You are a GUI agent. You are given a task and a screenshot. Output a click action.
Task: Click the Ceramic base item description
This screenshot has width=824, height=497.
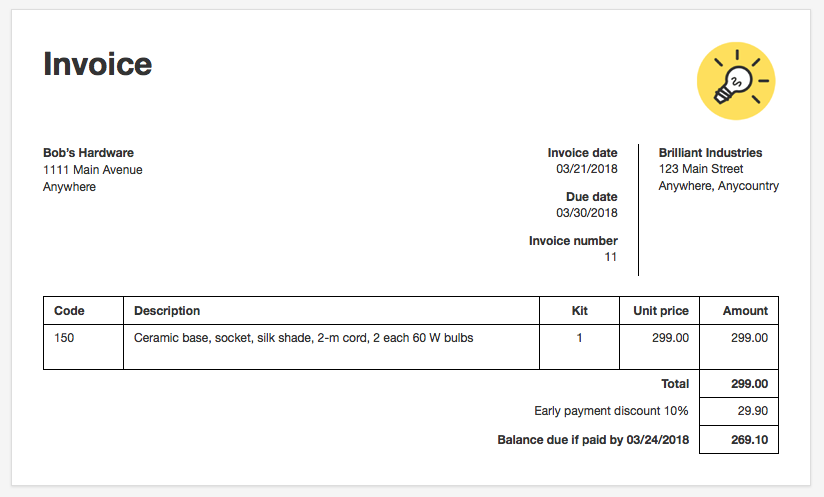tap(304, 338)
